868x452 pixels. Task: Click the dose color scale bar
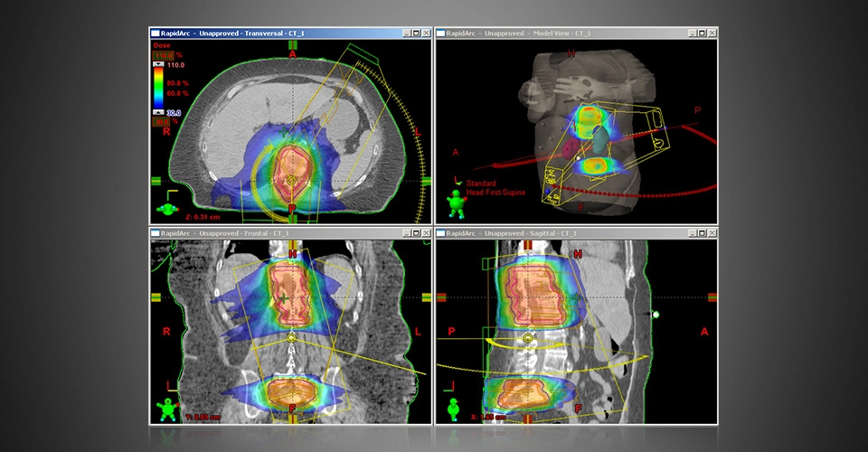[159, 89]
